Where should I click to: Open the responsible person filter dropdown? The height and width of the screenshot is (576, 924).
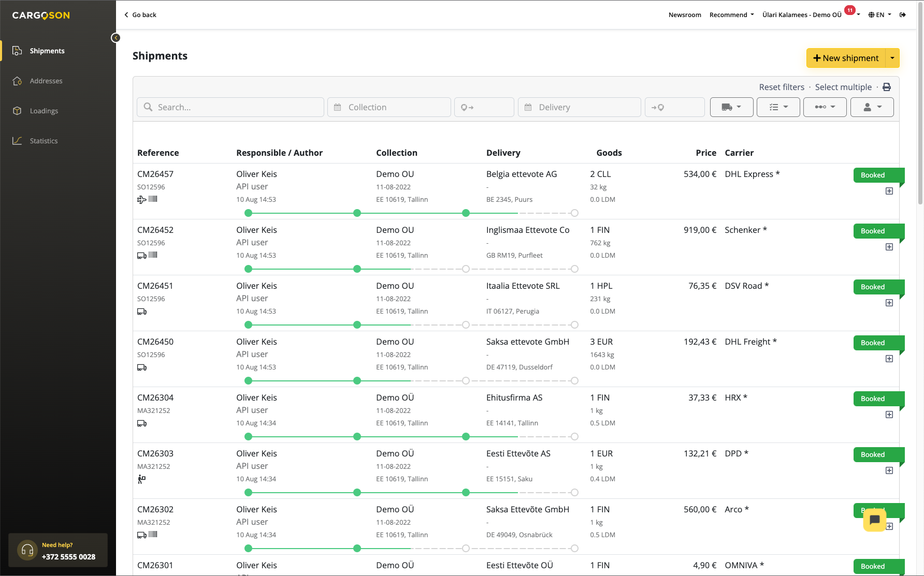coord(872,107)
